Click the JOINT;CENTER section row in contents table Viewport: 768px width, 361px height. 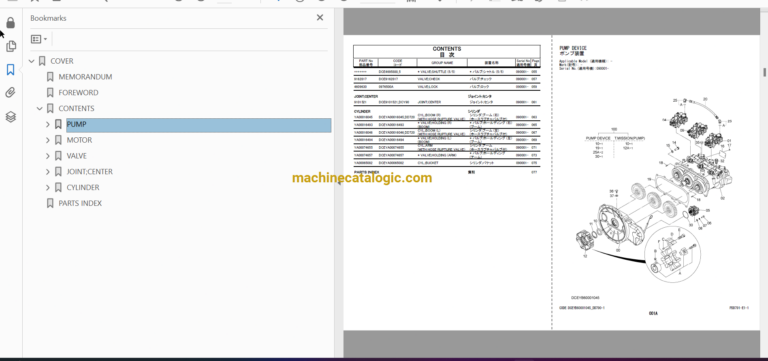pos(447,102)
